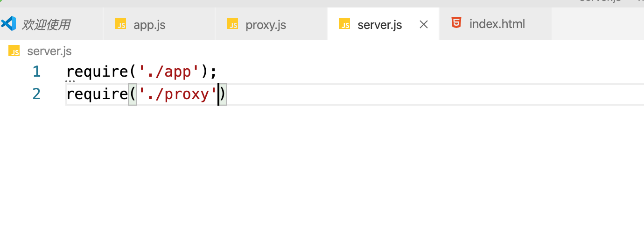644x245 pixels.
Task: Click line number 1 in the gutter
Action: click(x=36, y=72)
